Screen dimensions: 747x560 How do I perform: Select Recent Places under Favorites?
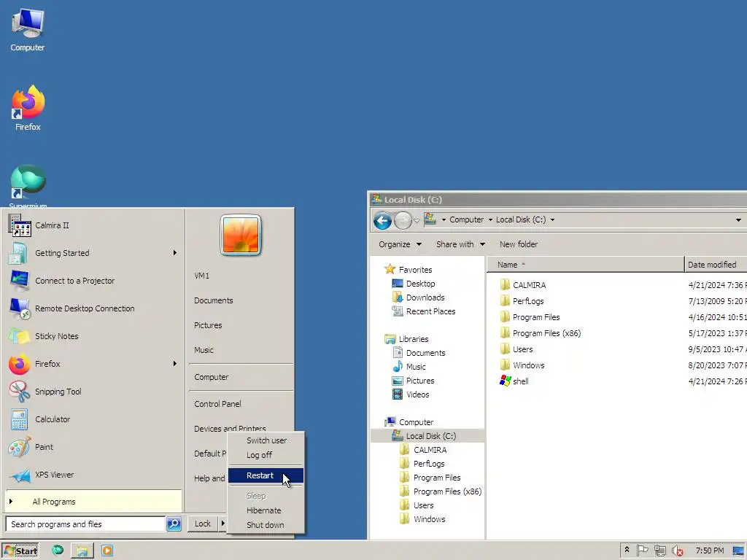click(x=424, y=311)
